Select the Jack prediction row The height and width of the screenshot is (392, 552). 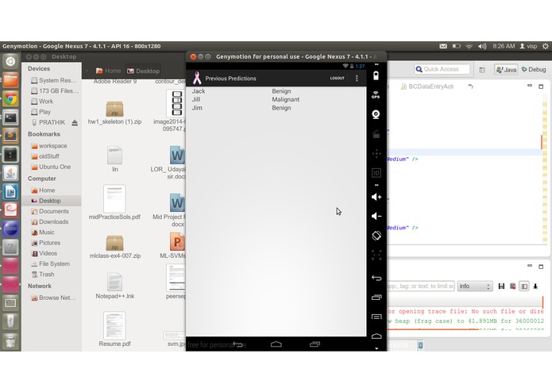[x=276, y=91]
